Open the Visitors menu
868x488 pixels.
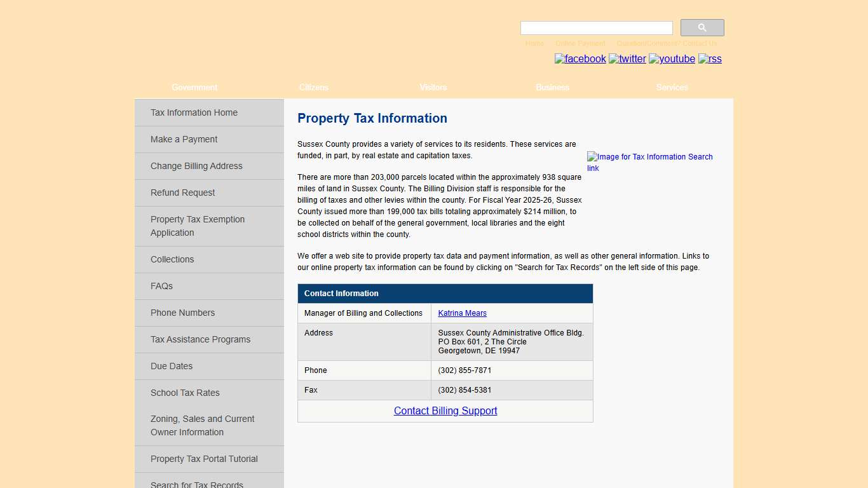433,87
